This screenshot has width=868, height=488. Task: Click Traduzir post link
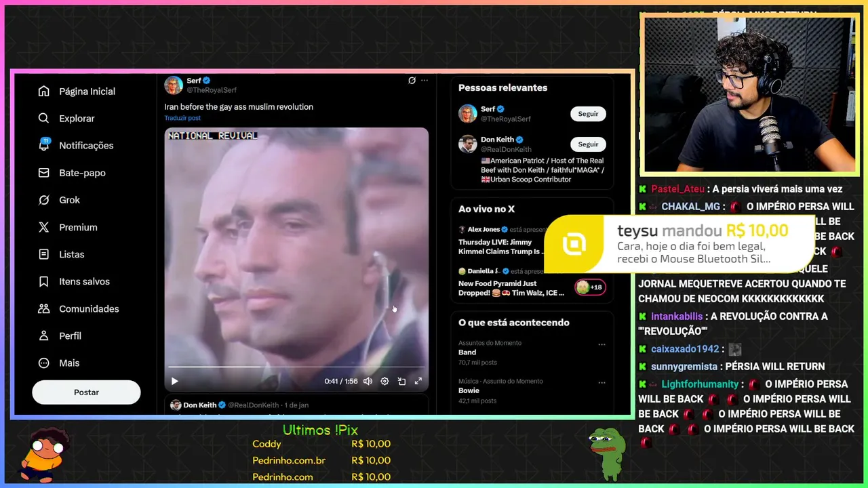tap(182, 118)
